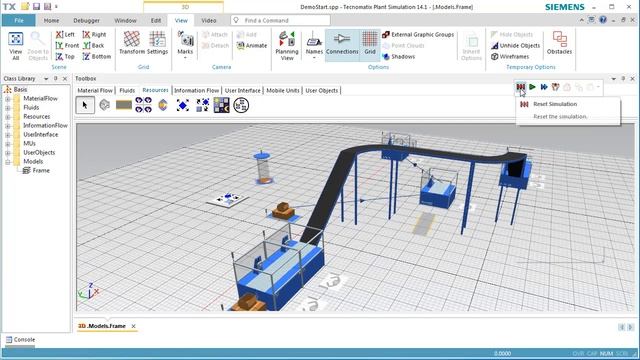Screen dimensions: 640x360
Task: Collapse the Models folder
Action: [x=8, y=162]
